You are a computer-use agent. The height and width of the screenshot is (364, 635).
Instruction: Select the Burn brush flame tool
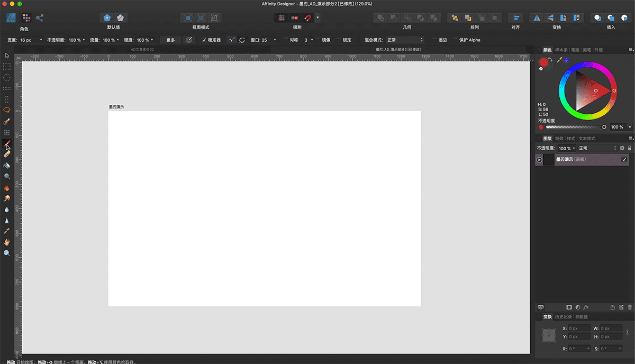[x=7, y=187]
